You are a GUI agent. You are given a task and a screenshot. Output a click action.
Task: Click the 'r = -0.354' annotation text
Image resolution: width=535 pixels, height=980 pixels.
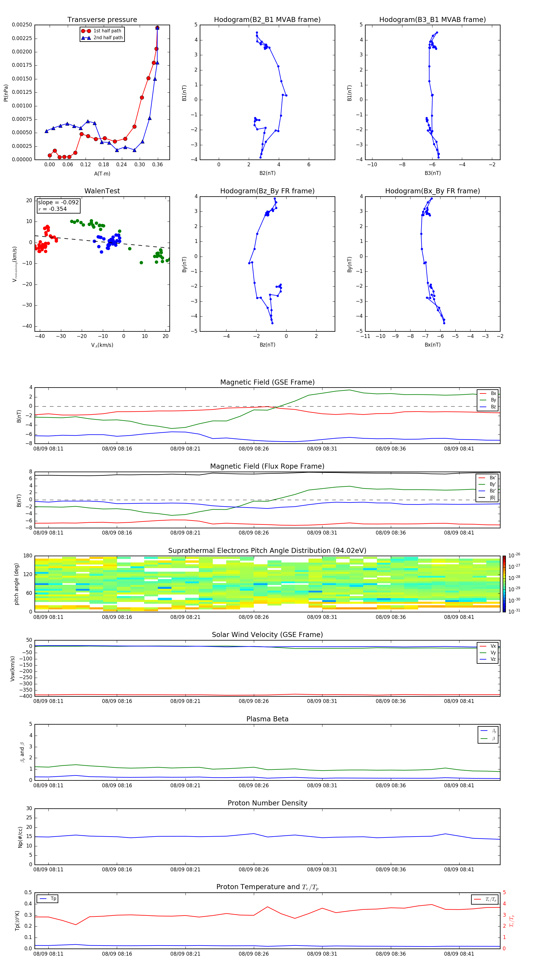[x=53, y=209]
